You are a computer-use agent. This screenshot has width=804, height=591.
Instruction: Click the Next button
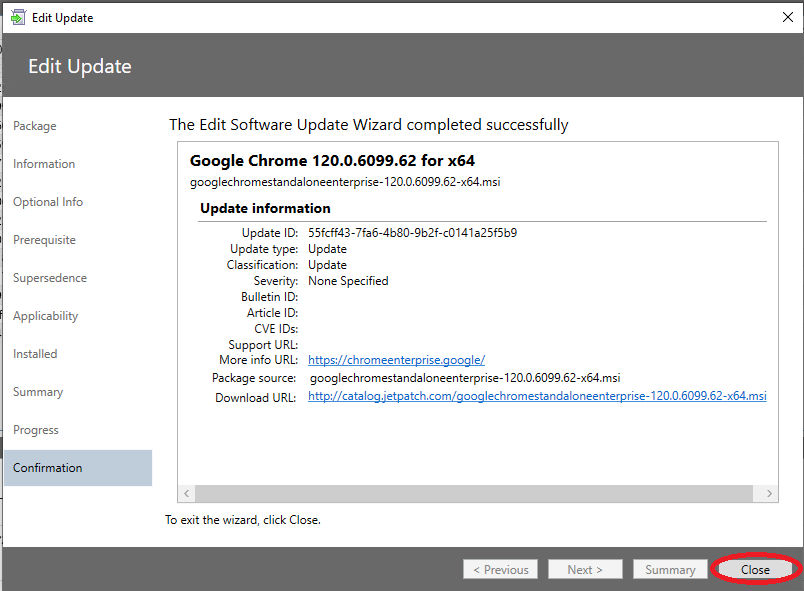(x=585, y=569)
